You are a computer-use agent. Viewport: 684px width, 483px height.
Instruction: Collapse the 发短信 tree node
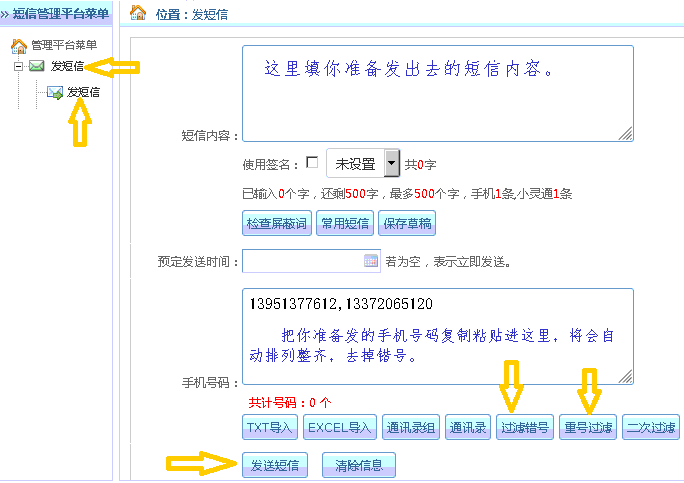(x=18, y=67)
